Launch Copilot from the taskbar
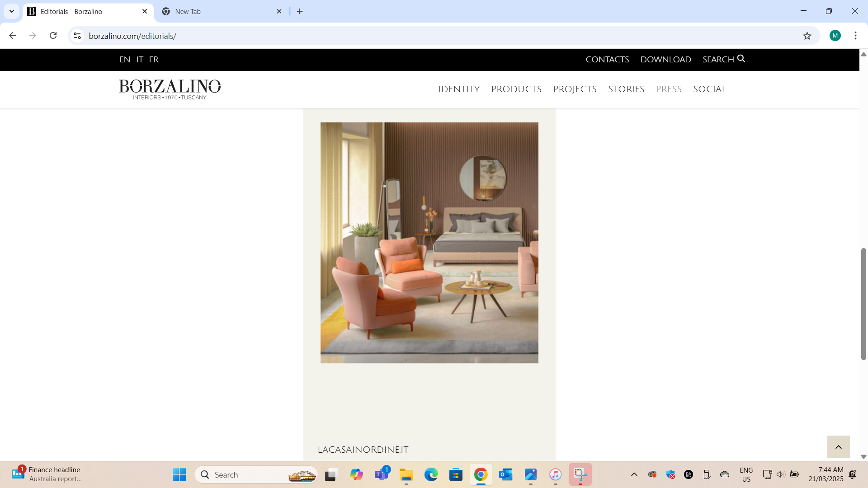Screen dimensions: 868x488 pyautogui.click(x=356, y=474)
